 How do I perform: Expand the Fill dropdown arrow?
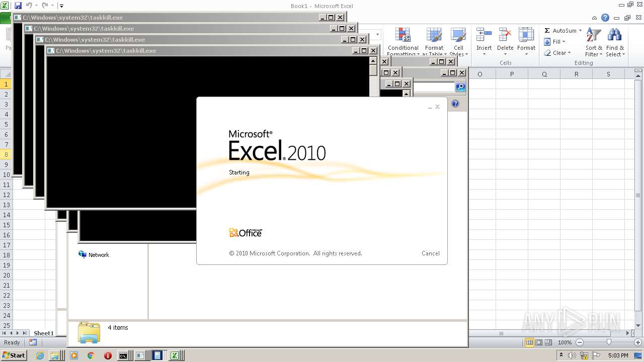[x=563, y=42]
